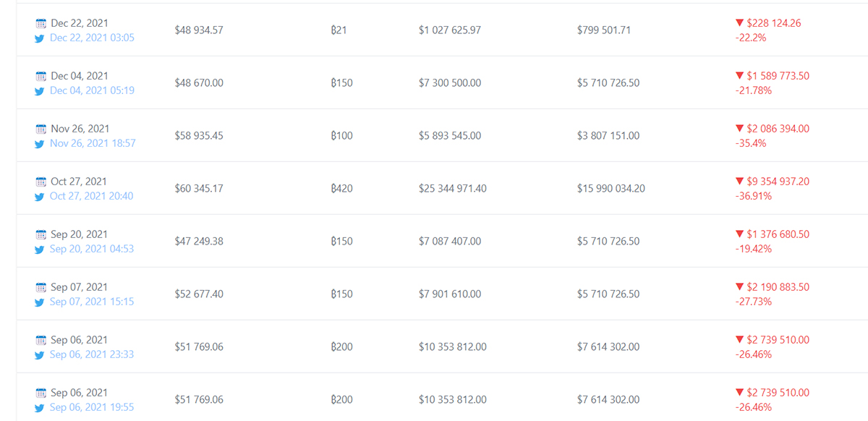Click calendar icon beside Sep 20, 2021
Image resolution: width=868 pixels, height=421 pixels.
pos(41,234)
